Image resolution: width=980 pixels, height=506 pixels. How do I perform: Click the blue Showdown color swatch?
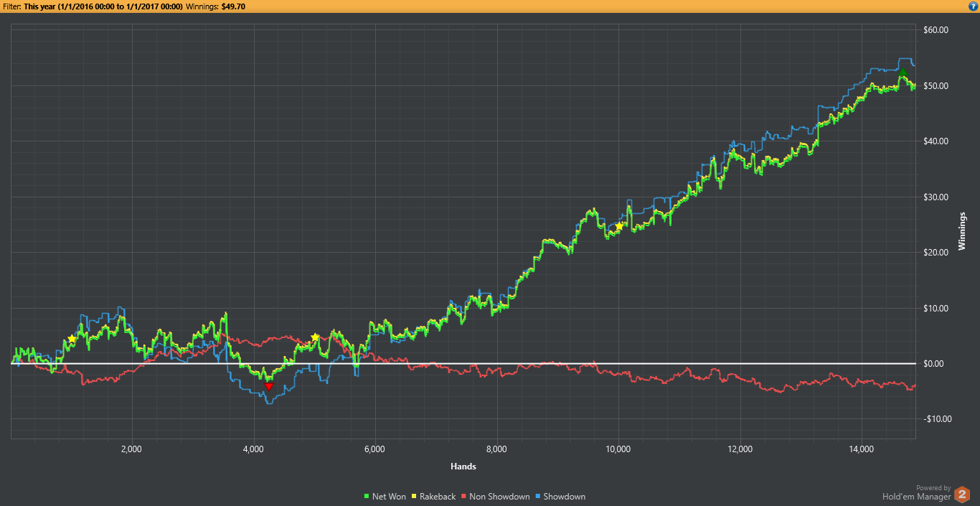tap(538, 497)
